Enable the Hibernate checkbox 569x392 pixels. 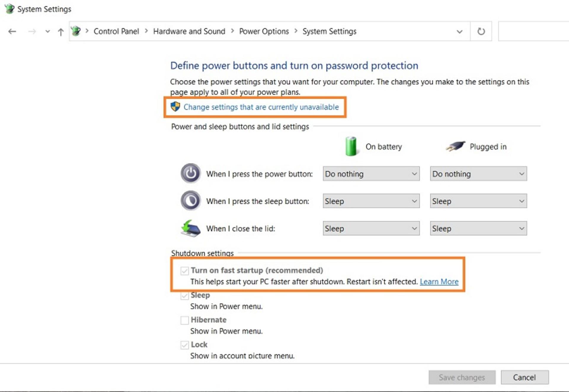pos(185,320)
